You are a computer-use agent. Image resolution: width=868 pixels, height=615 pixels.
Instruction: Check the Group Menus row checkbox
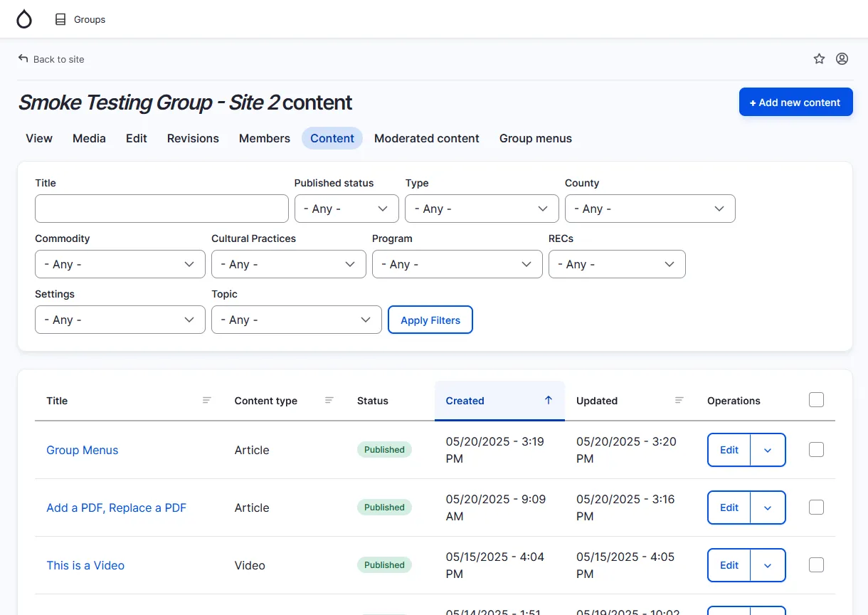pyautogui.click(x=817, y=450)
